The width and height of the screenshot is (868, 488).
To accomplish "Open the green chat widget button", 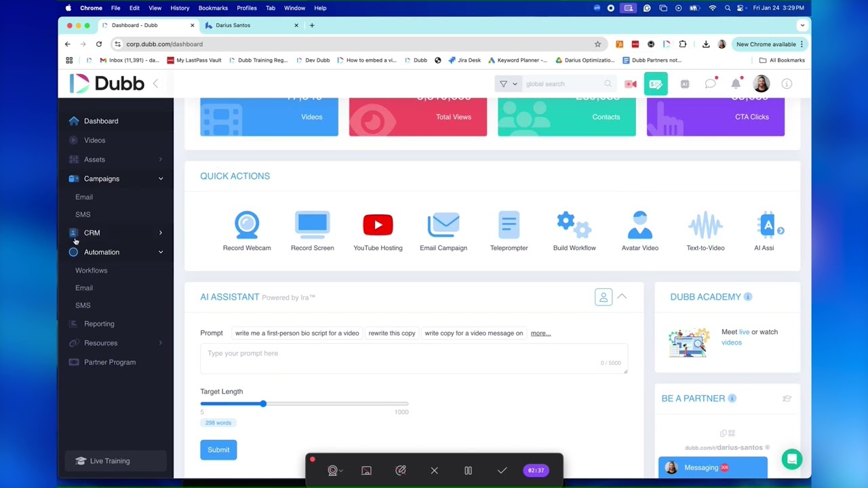I will 791,459.
